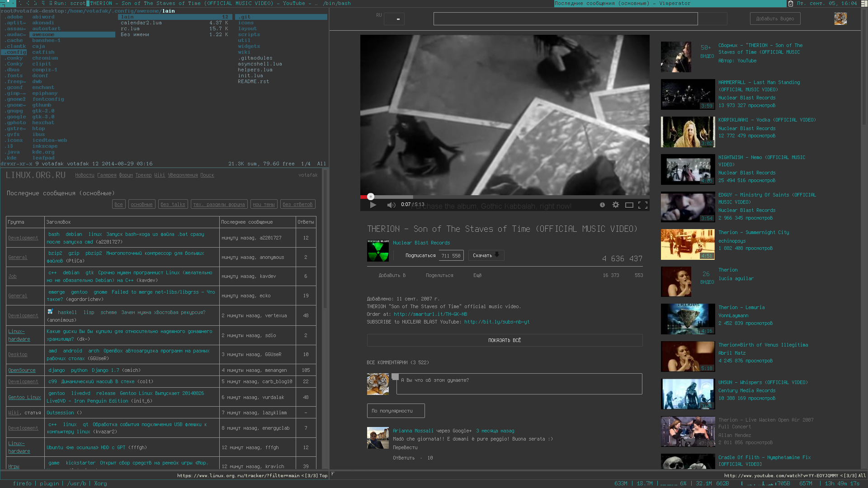Select the Vimperator task in top taskbar

click(x=670, y=3)
